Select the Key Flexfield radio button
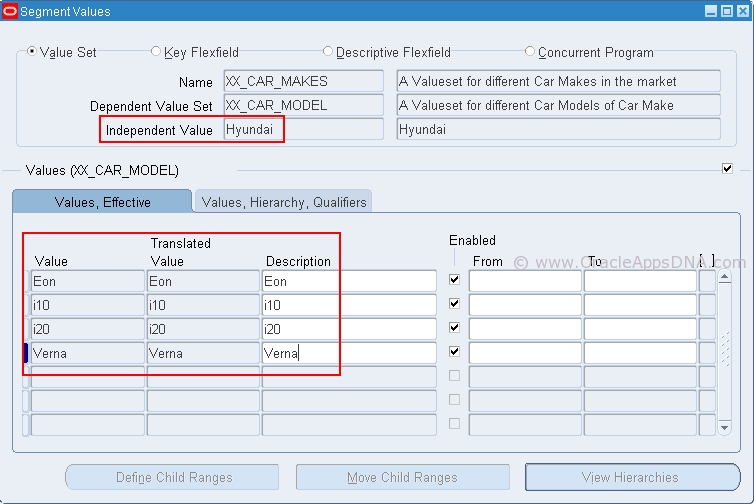754x504 pixels. click(x=156, y=51)
